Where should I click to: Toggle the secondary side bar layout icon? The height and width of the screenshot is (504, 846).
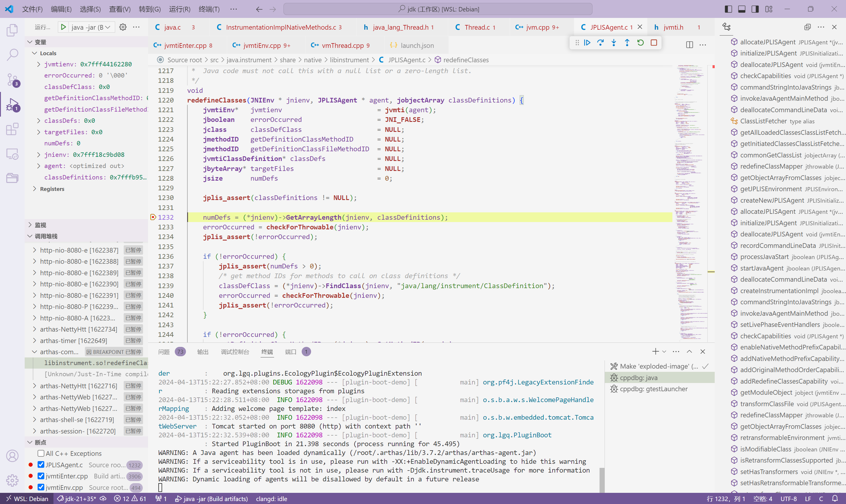point(755,9)
